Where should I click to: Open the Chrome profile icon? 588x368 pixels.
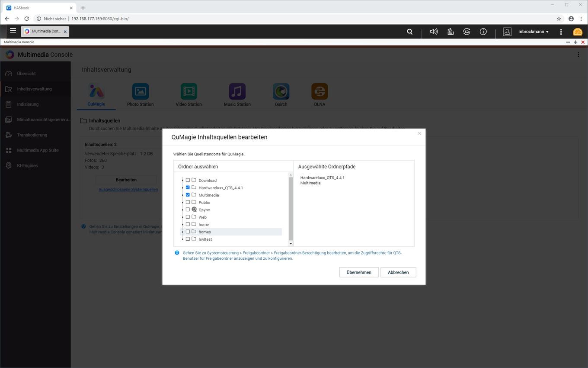pos(571,19)
